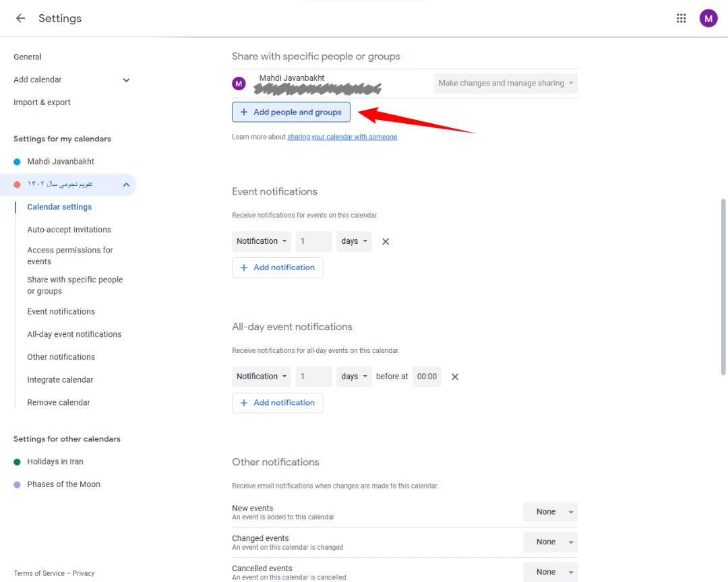Go back using the Settings arrow

pos(20,18)
